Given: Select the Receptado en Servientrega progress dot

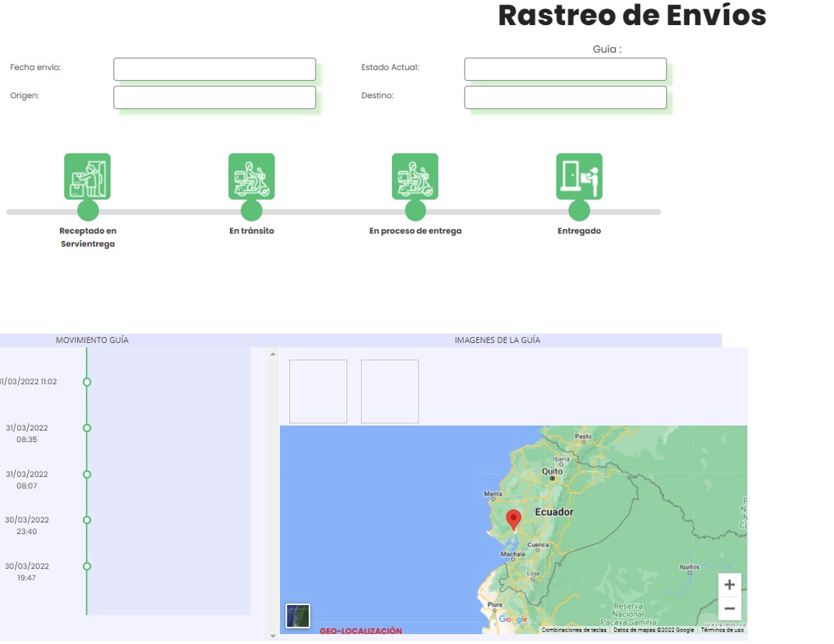Looking at the screenshot, I should click(88, 211).
